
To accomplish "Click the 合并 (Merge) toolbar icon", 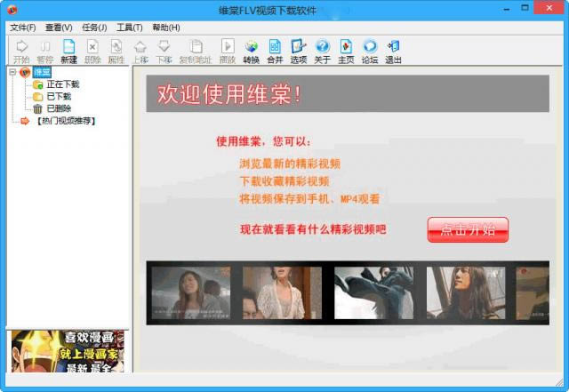I will (x=275, y=51).
